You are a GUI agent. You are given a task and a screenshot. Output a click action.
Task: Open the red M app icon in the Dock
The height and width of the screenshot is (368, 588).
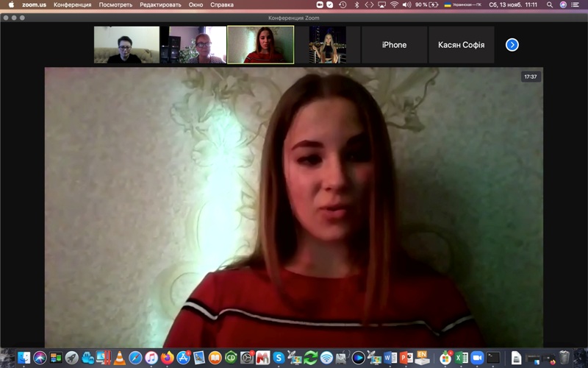click(x=263, y=358)
